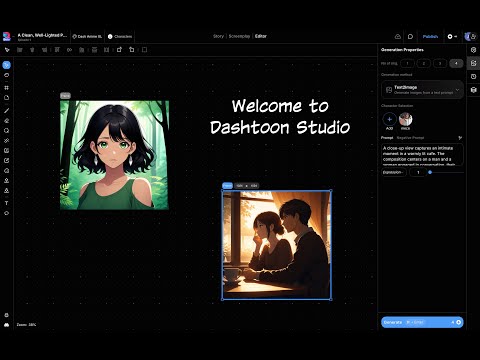
Task: Open the 3D box icon in right rail
Action: [x=473, y=90]
